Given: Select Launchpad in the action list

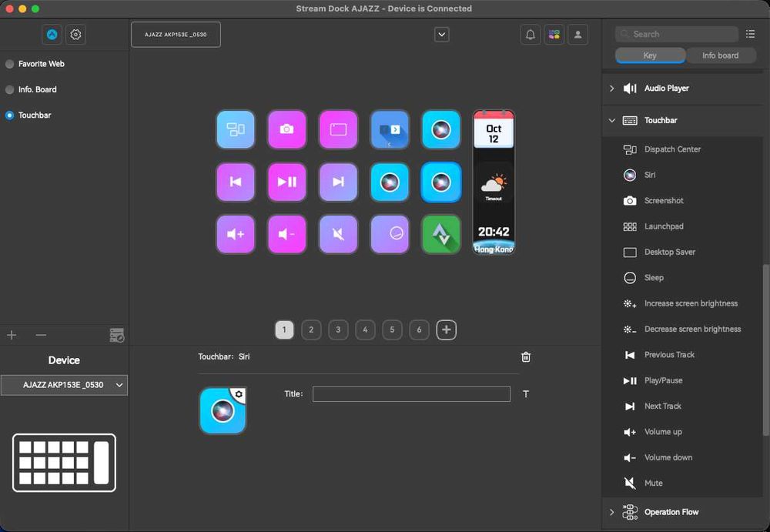Looking at the screenshot, I should (682, 226).
